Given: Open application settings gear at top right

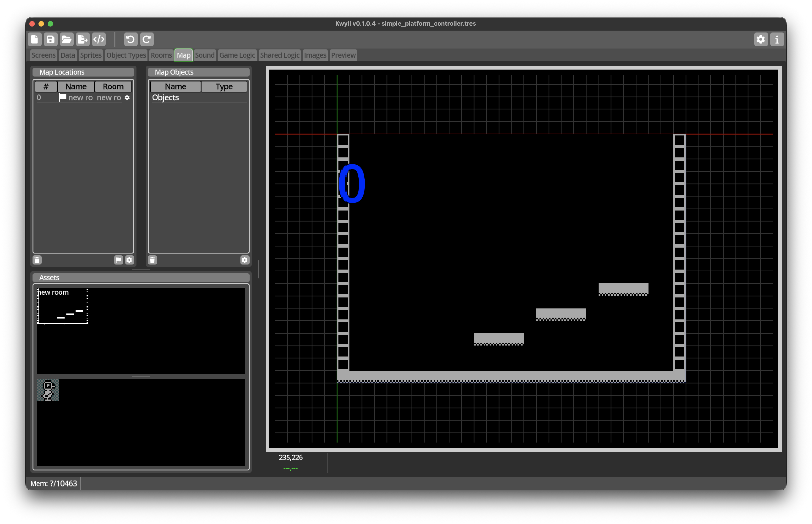Looking at the screenshot, I should (760, 39).
